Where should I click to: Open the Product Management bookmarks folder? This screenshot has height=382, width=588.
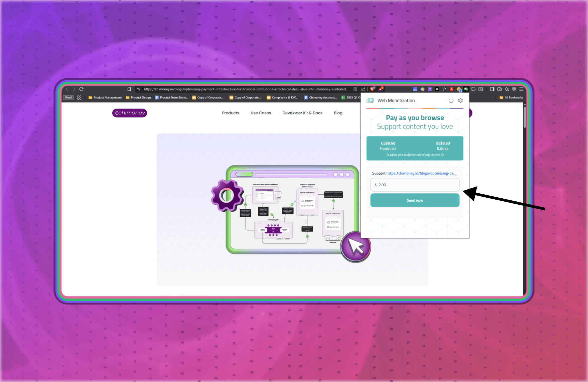click(105, 98)
